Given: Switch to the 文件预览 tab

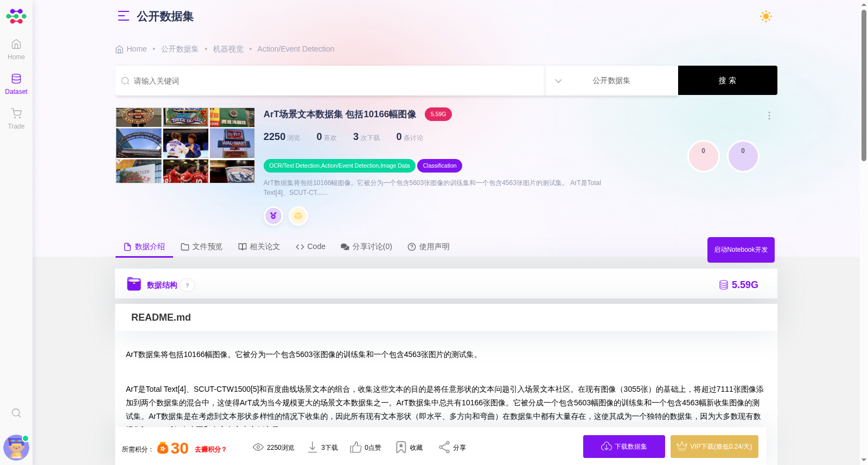Looking at the screenshot, I should click(202, 247).
